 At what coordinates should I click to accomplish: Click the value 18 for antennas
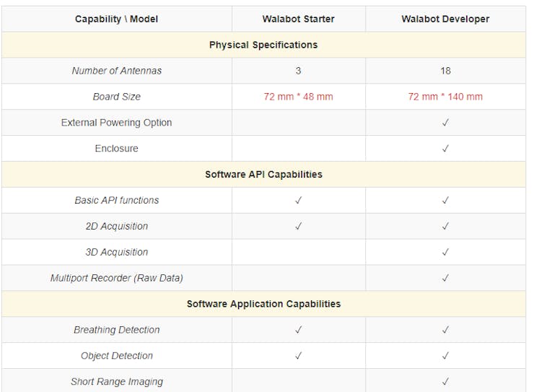445,71
